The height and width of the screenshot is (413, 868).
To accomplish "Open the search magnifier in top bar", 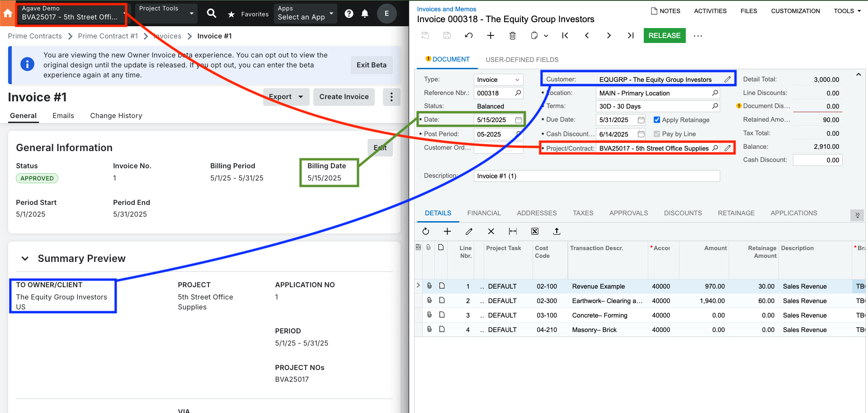I will (212, 14).
